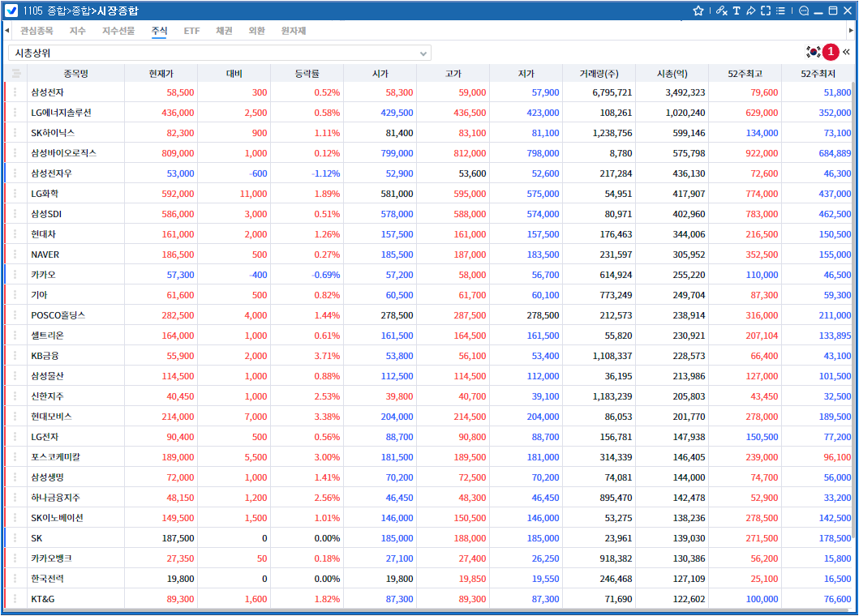Collapse panel with the double chevron arrow
This screenshot has width=859, height=616.
pos(847,52)
